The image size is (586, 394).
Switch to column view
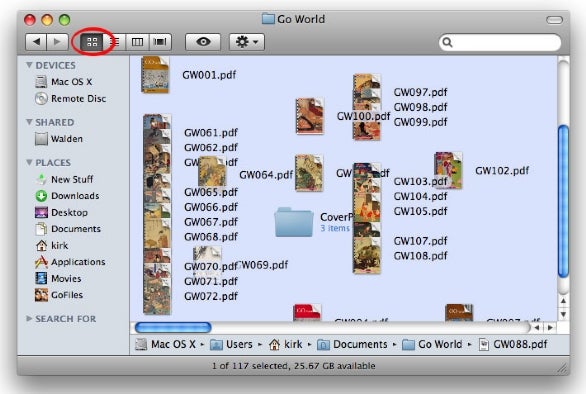[137, 41]
